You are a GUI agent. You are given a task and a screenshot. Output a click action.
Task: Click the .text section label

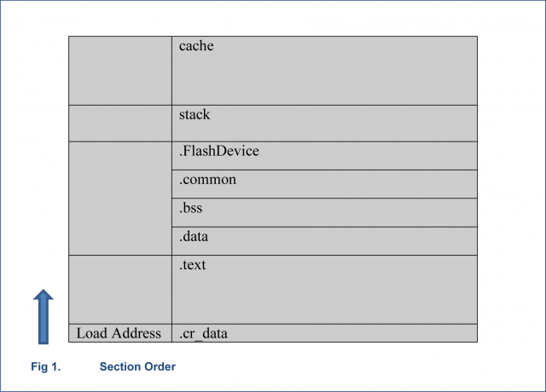point(193,265)
